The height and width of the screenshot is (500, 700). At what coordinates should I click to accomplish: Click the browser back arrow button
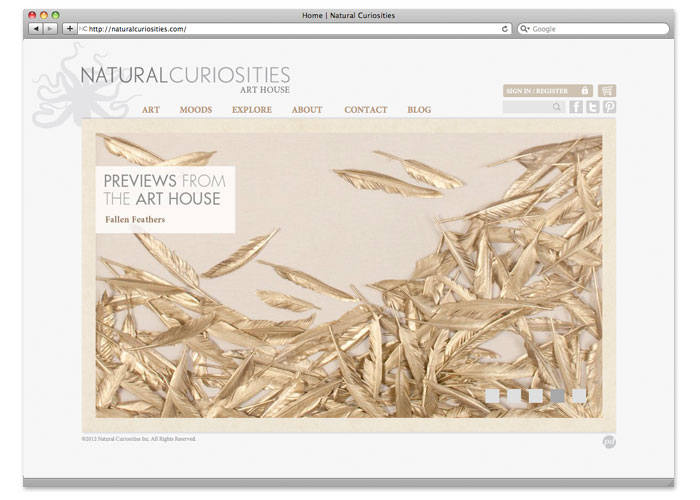click(35, 29)
